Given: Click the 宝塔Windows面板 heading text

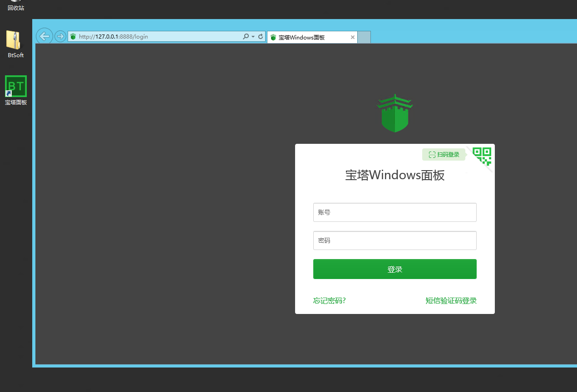Looking at the screenshot, I should [395, 175].
